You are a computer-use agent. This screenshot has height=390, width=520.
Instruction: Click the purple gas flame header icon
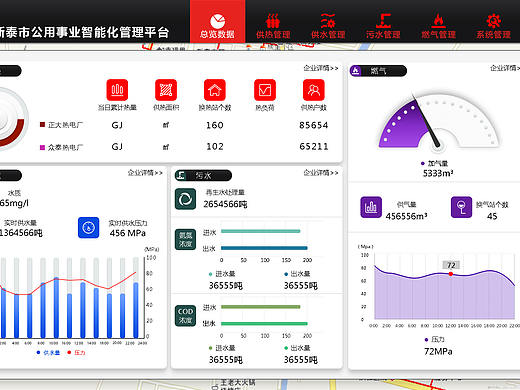(x=356, y=71)
